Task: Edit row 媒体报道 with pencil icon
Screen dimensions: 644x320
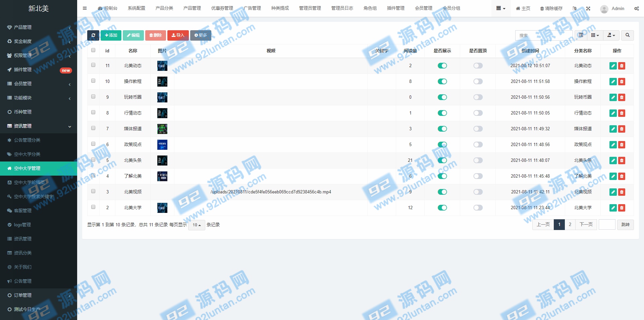Action: (x=613, y=129)
